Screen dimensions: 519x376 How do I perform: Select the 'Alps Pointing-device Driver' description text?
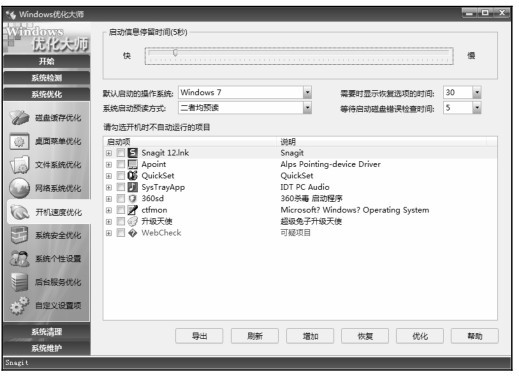[x=330, y=164]
